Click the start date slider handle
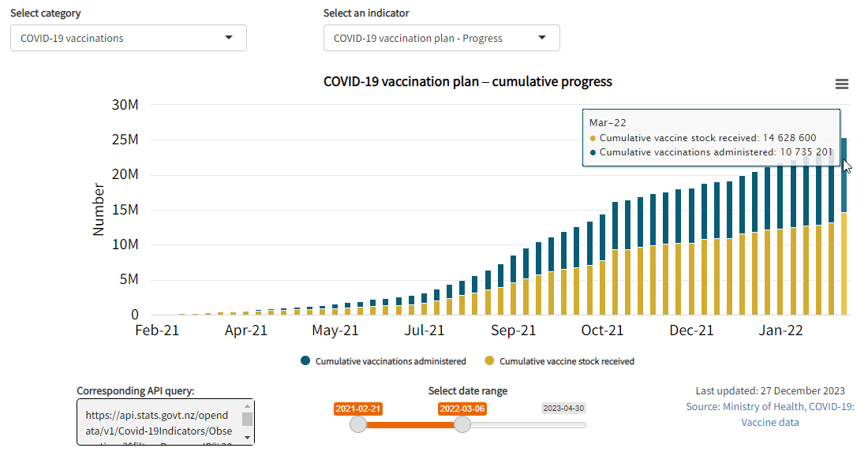Viewport: 868px width, 459px height. pyautogui.click(x=358, y=425)
